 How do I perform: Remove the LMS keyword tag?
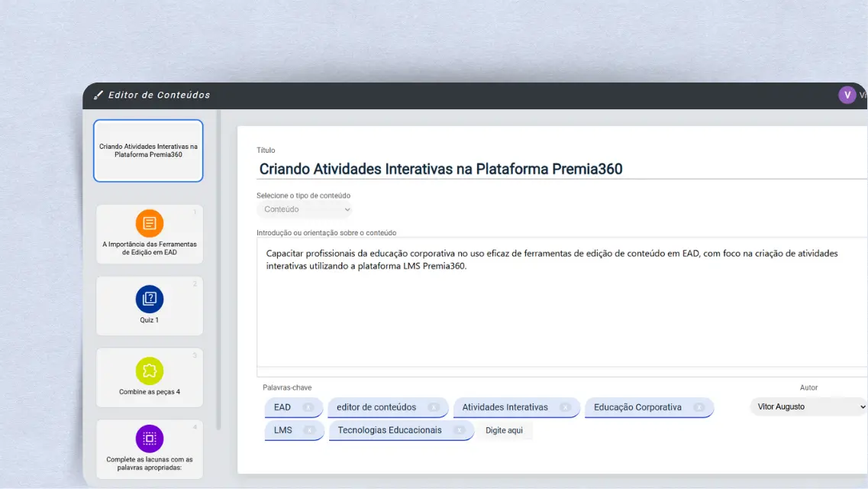(x=309, y=430)
